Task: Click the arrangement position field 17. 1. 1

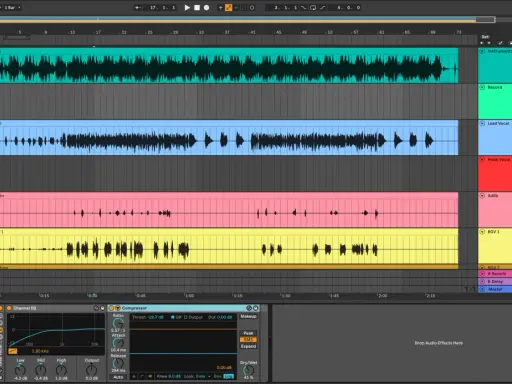Action: 162,7
